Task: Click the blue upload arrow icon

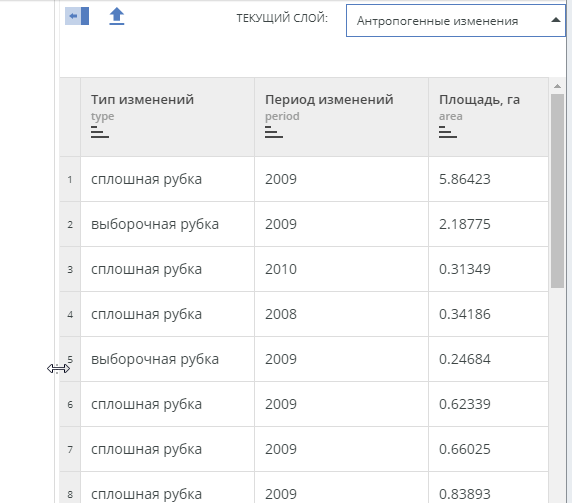Action: (x=117, y=16)
